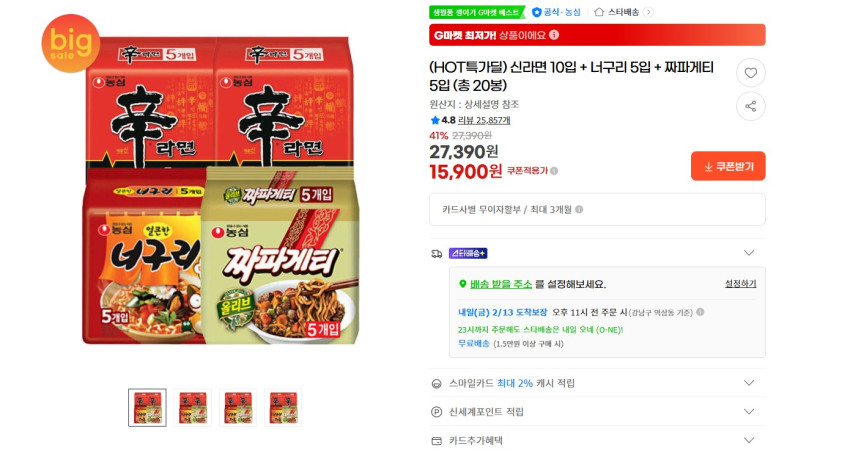Select the third product thumbnail

pos(238,407)
